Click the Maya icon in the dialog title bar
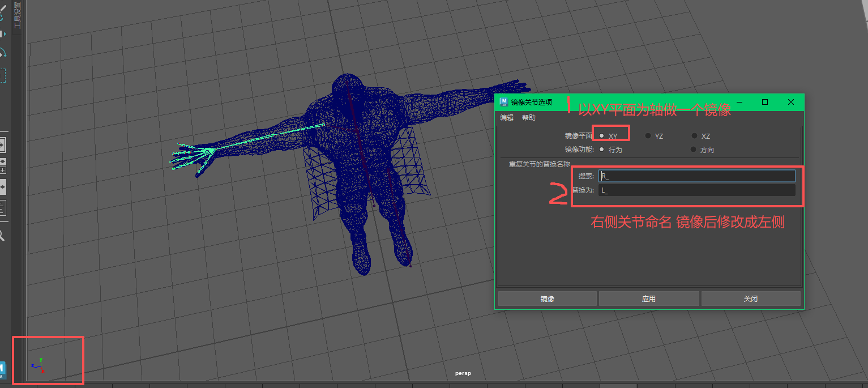Viewport: 868px width, 388px height. pos(504,102)
